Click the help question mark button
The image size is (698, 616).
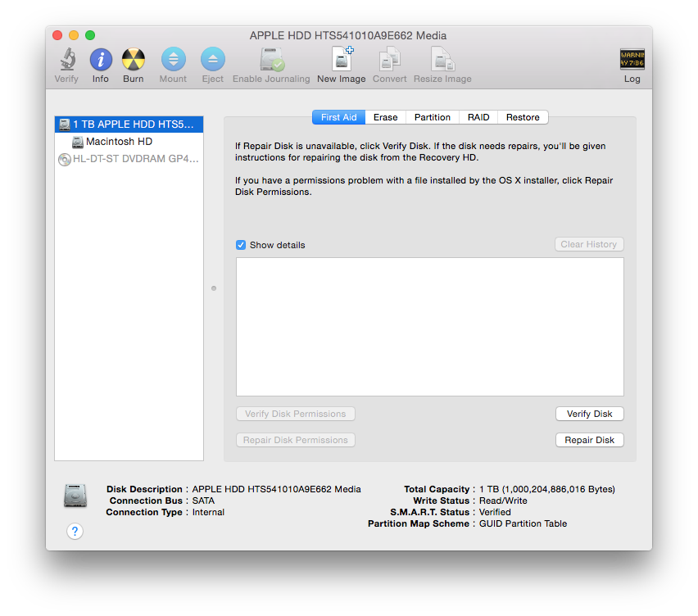point(75,531)
